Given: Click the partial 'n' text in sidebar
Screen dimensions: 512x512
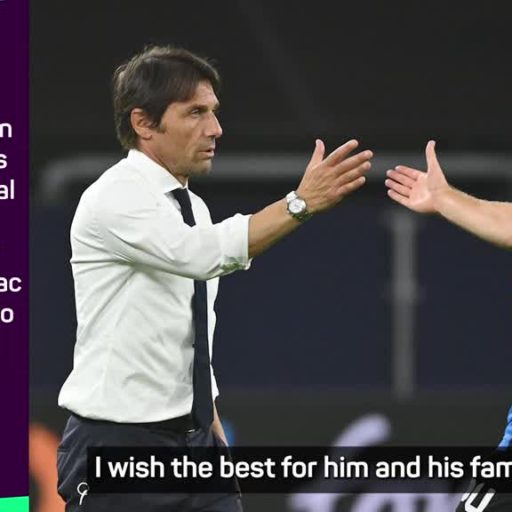Looking at the screenshot, I should [6, 130].
